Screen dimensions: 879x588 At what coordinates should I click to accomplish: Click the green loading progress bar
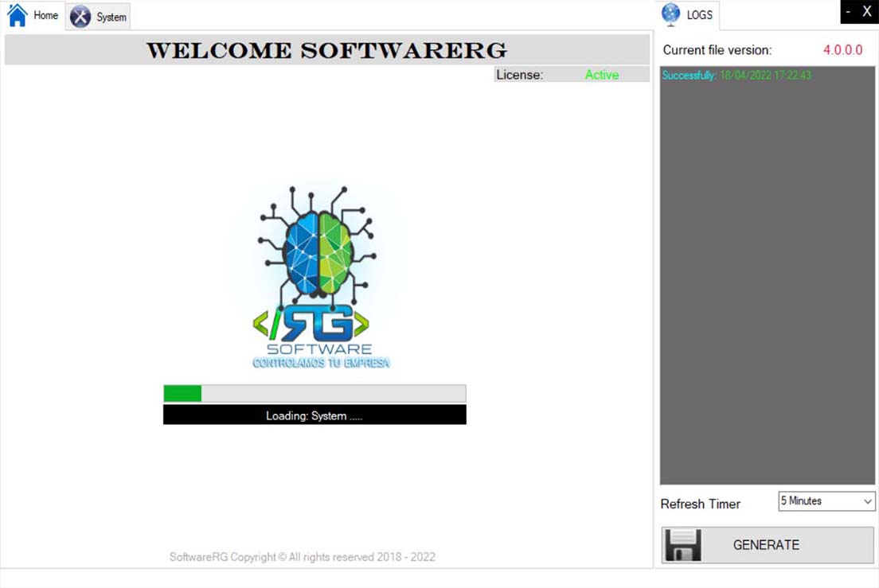314,394
